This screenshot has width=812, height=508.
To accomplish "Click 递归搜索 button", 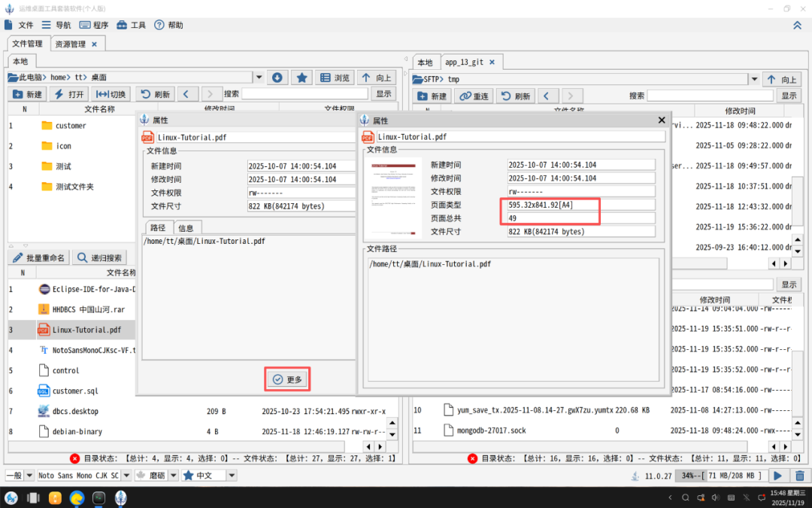I will click(x=99, y=257).
